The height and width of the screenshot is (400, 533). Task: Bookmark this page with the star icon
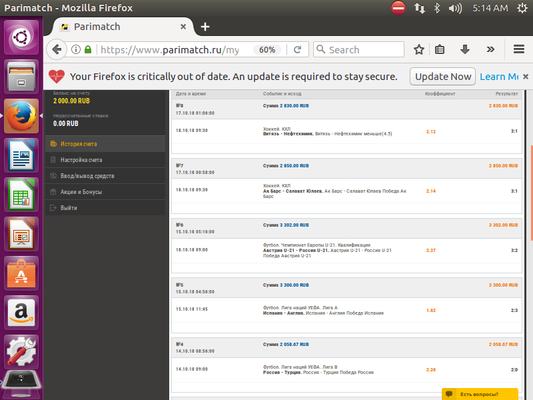[x=419, y=50]
